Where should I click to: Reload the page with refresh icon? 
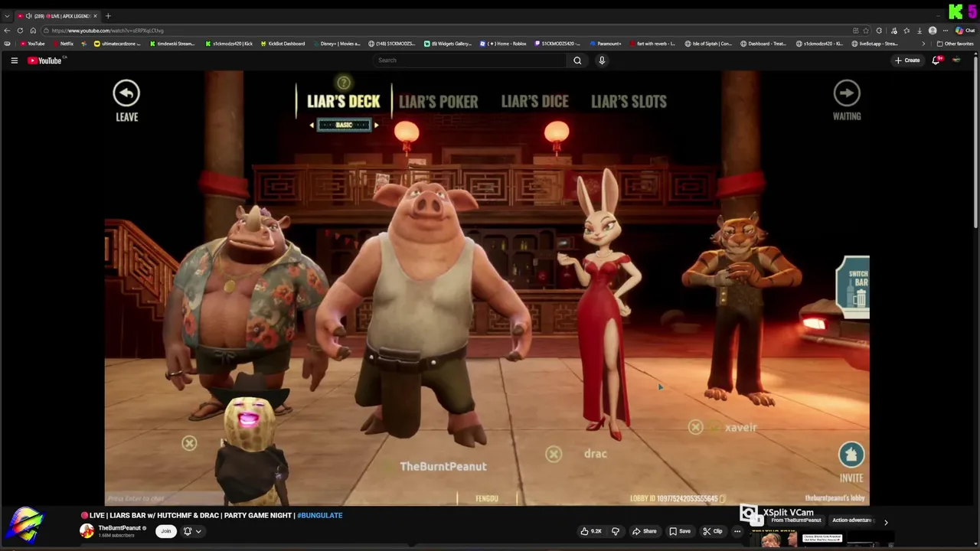(20, 31)
